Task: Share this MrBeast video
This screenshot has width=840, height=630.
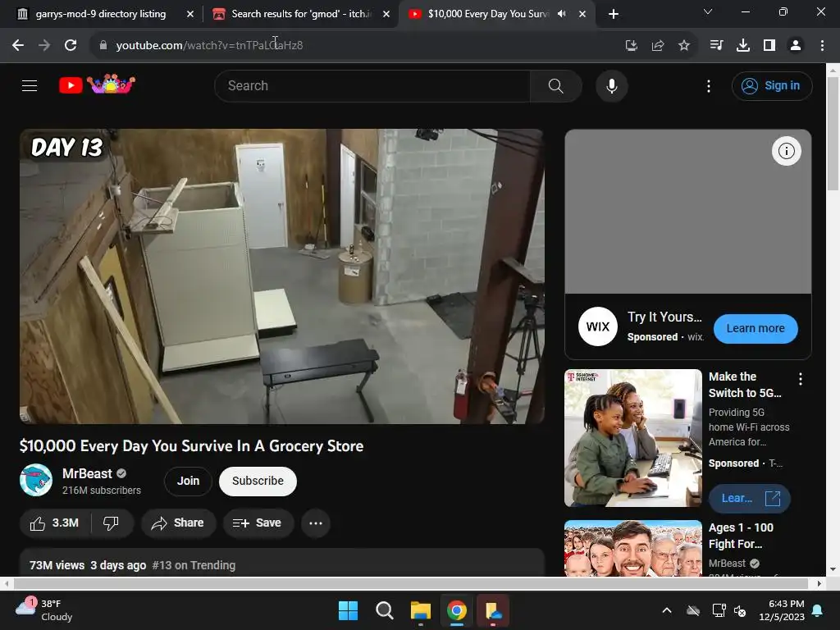Action: tap(178, 523)
